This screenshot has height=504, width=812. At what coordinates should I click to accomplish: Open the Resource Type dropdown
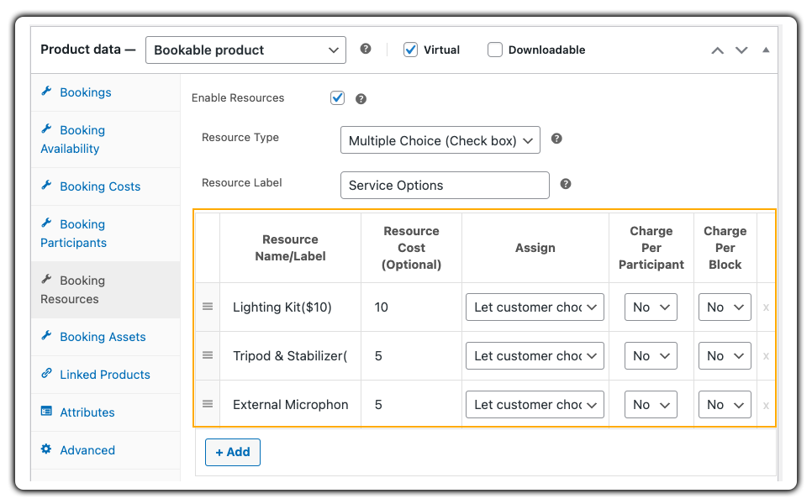(440, 140)
